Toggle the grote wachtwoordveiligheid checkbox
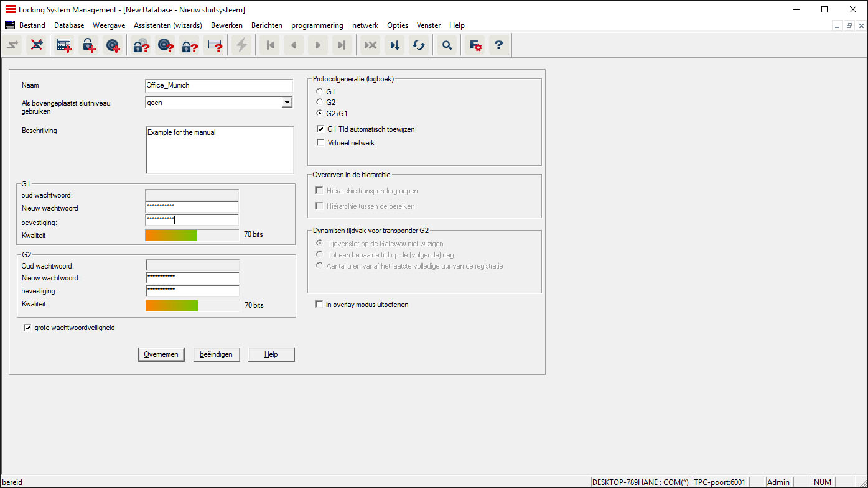This screenshot has height=488, width=868. click(27, 328)
